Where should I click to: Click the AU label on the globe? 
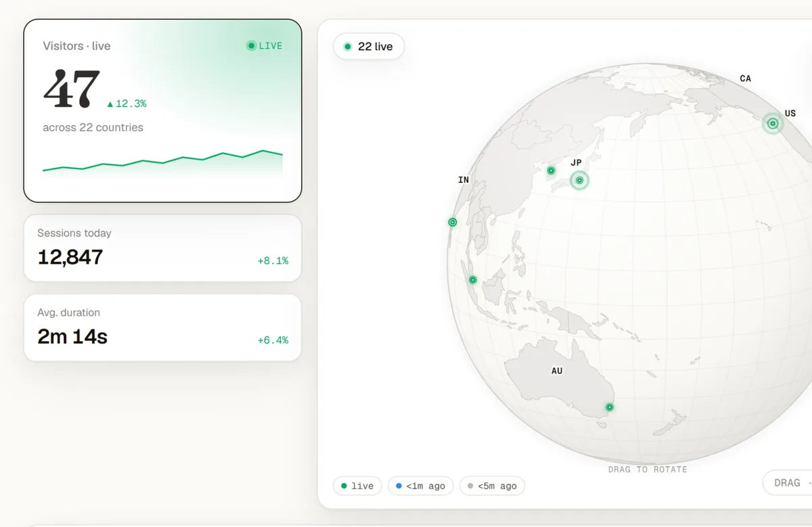[557, 371]
